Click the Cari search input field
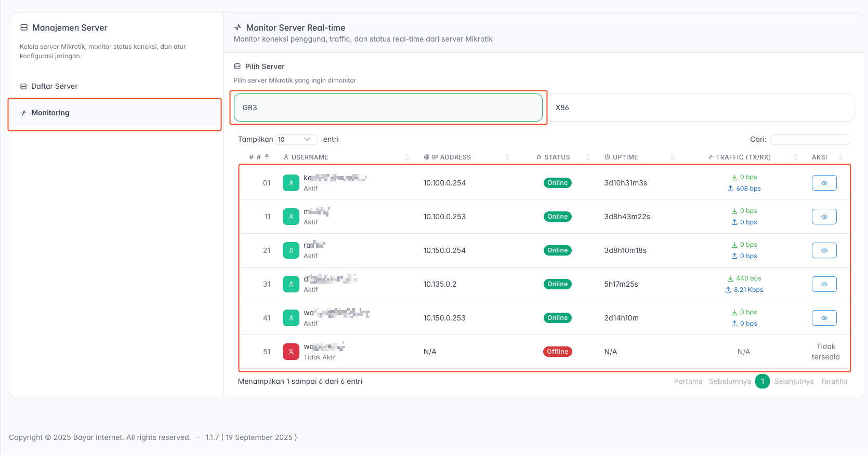This screenshot has width=868, height=455. [x=809, y=139]
